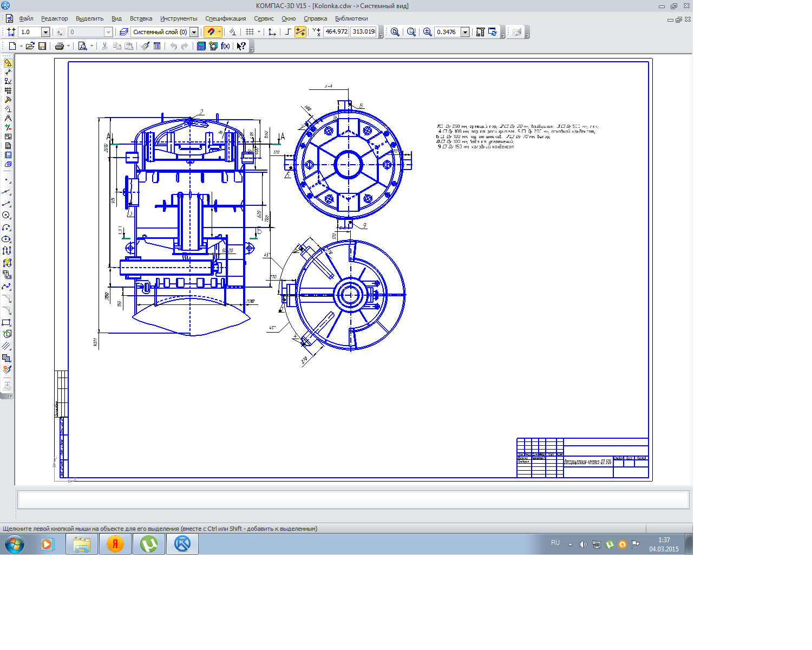The width and height of the screenshot is (812, 650).
Task: Toggle the grid display button
Action: coord(250,32)
